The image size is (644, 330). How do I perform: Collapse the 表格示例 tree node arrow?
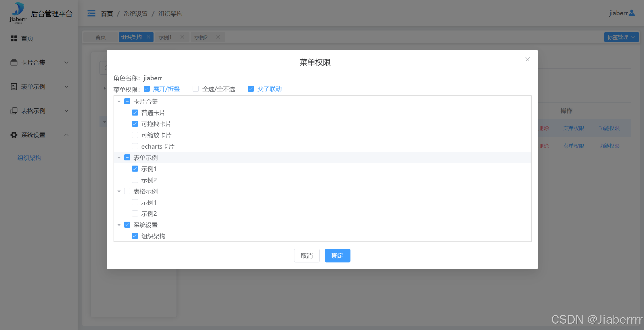[119, 191]
